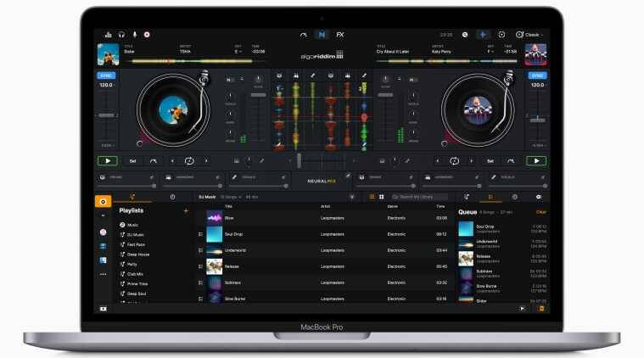
Task: Click Subtrakt in the Queue
Action: coord(502,273)
